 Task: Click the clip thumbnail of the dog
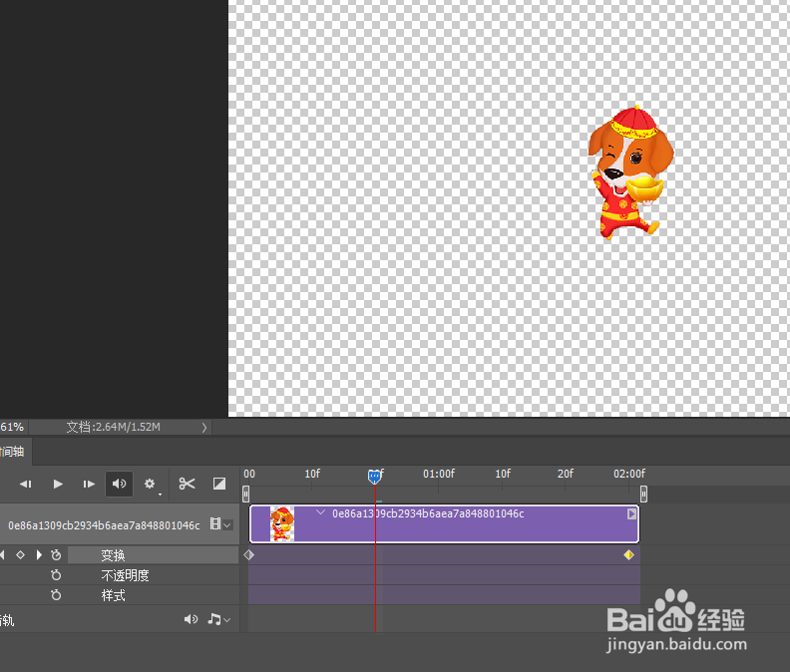(281, 523)
